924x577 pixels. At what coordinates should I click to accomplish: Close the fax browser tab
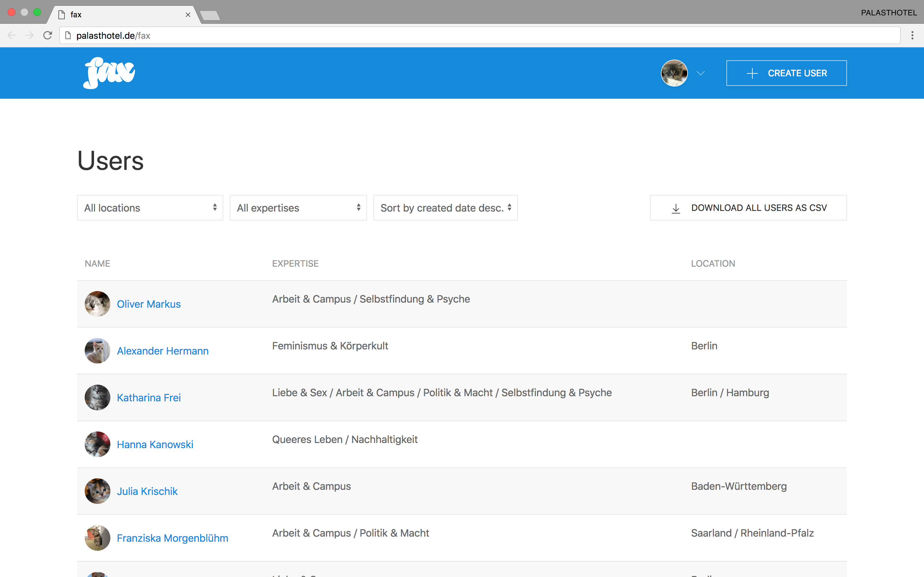click(188, 14)
